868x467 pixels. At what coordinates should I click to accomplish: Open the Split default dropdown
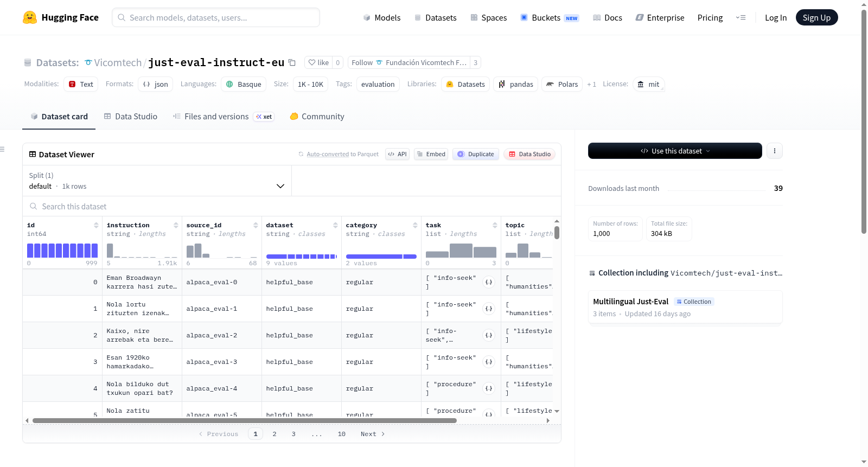pos(157,181)
